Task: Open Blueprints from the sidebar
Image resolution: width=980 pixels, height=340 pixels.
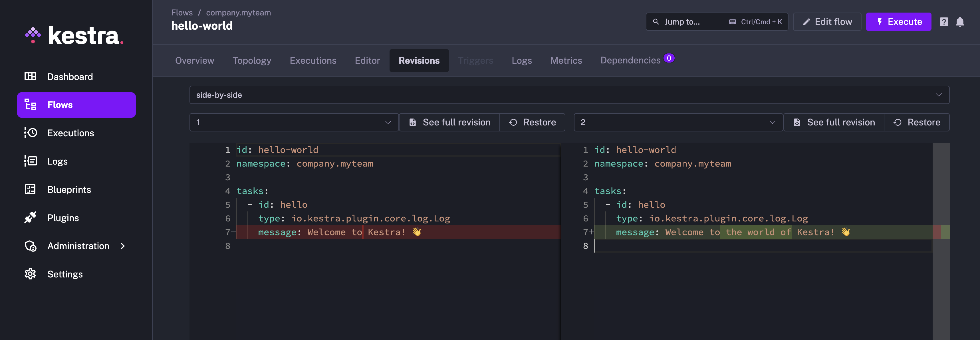Action: click(x=69, y=190)
